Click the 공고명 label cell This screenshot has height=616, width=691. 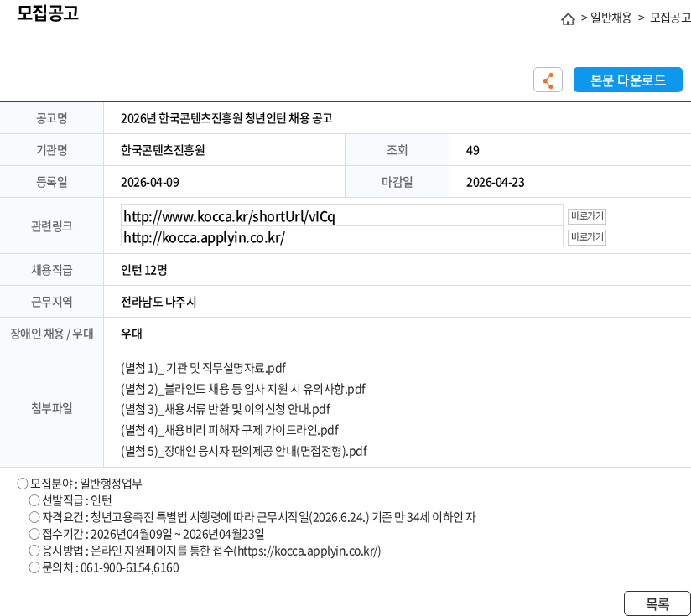tap(51, 118)
